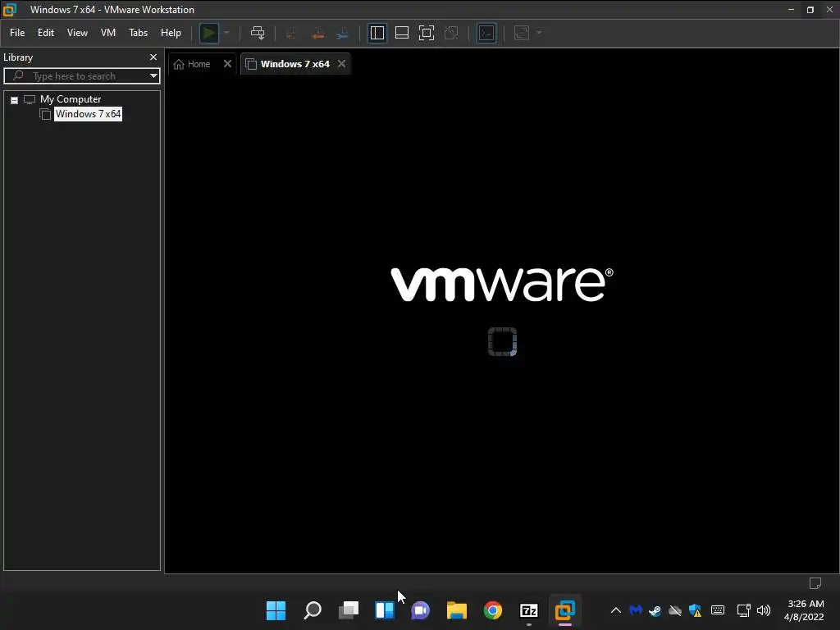Revert virtual machine to previous snapshot
840x630 pixels.
point(317,33)
